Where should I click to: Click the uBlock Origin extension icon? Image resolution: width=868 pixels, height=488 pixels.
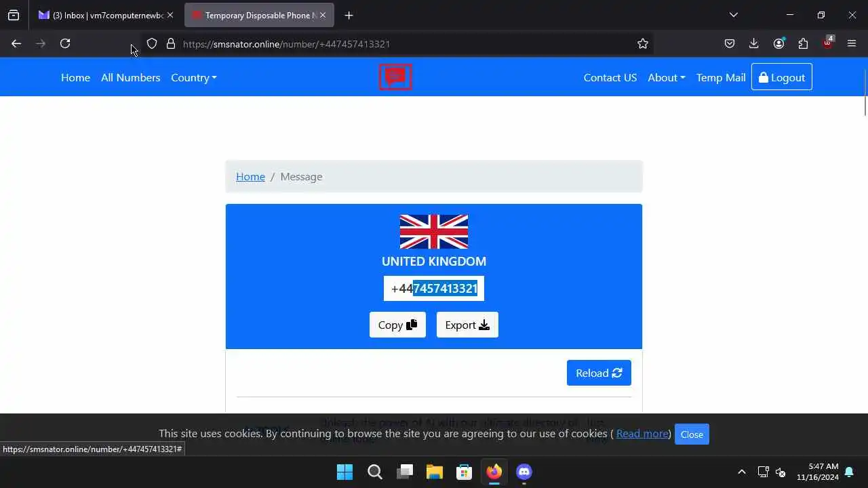tap(827, 43)
